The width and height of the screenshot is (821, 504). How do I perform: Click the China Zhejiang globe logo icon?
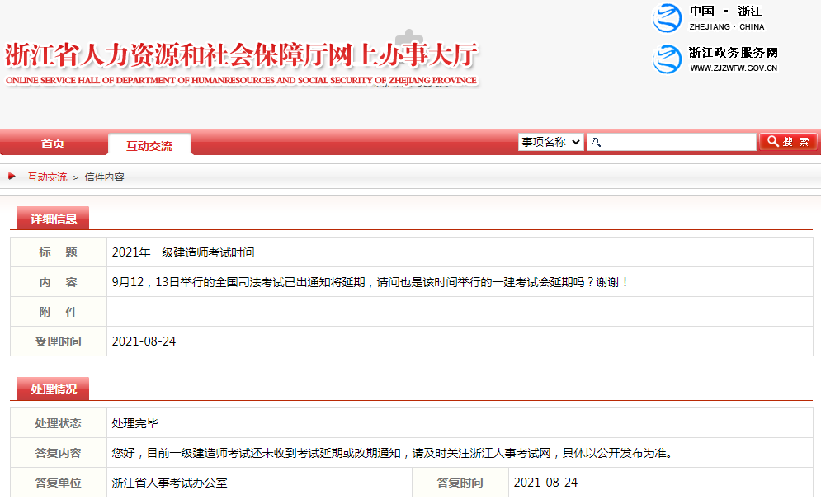[666, 18]
